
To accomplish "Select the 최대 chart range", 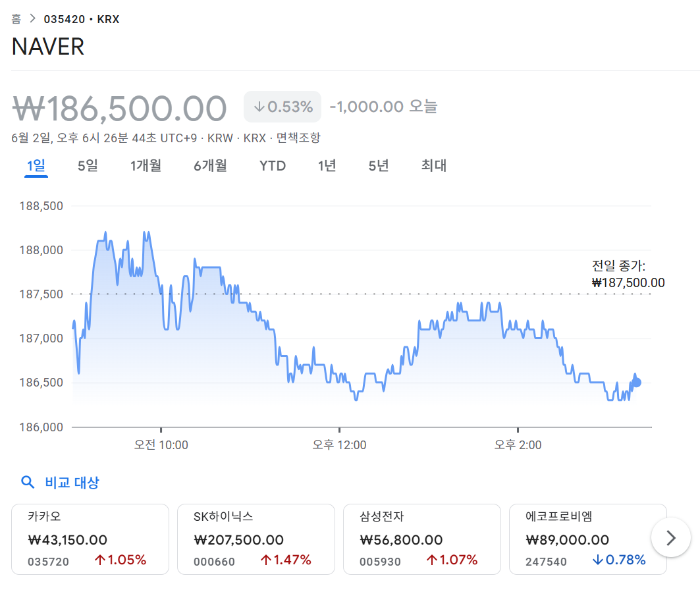I will (434, 166).
